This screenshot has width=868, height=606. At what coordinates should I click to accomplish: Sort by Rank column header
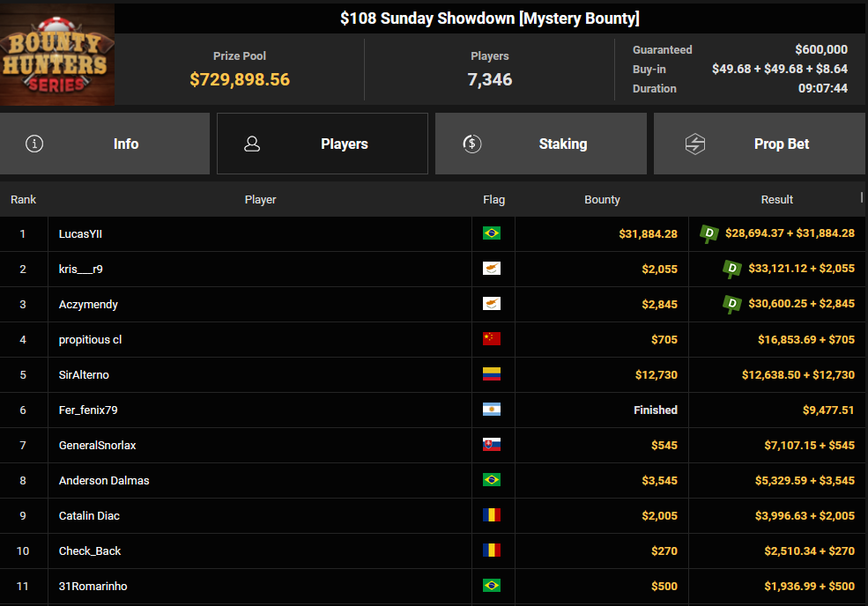click(24, 200)
